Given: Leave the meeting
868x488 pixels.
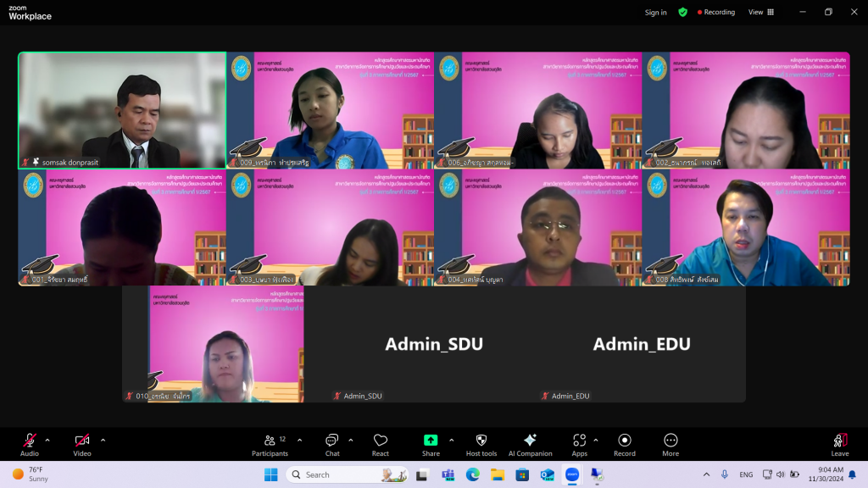Looking at the screenshot, I should click(x=839, y=444).
